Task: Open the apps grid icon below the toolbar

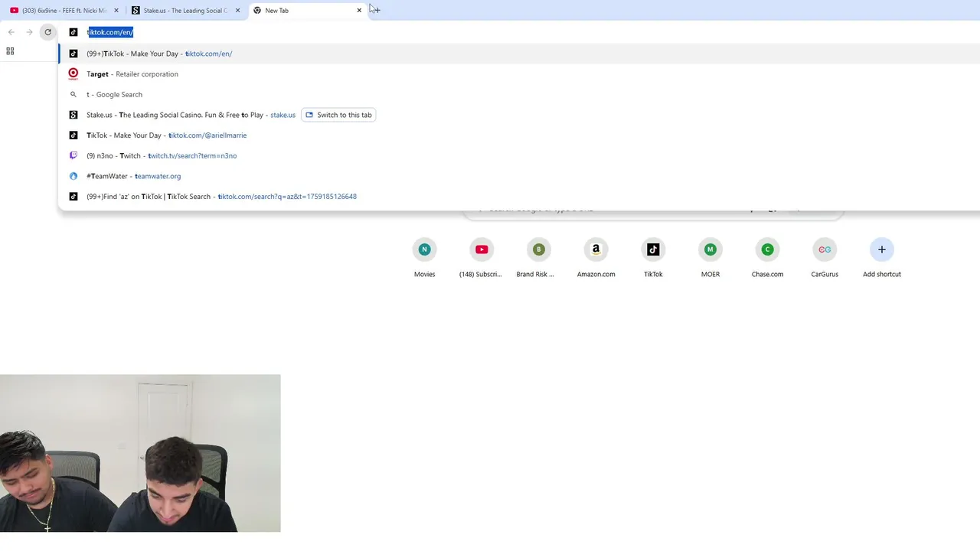Action: 10,51
